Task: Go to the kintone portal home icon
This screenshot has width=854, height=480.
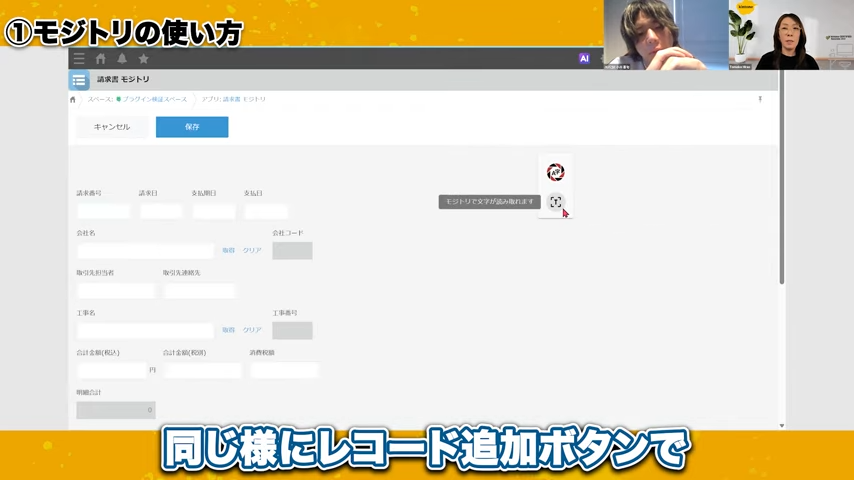Action: click(101, 59)
